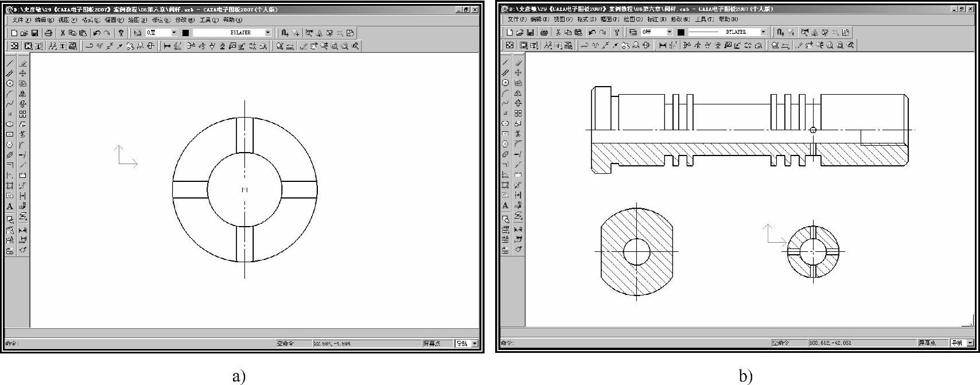Select the Spline curve tool in left window

tap(10, 104)
